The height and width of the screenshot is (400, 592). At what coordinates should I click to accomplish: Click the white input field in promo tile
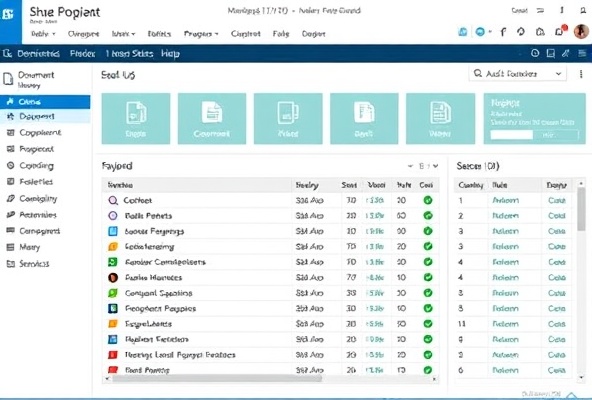point(512,135)
